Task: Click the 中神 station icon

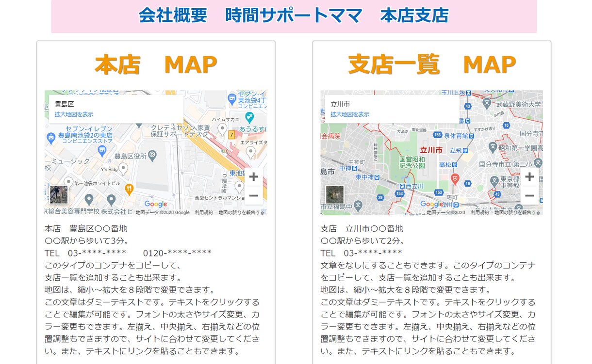Action: [x=354, y=168]
